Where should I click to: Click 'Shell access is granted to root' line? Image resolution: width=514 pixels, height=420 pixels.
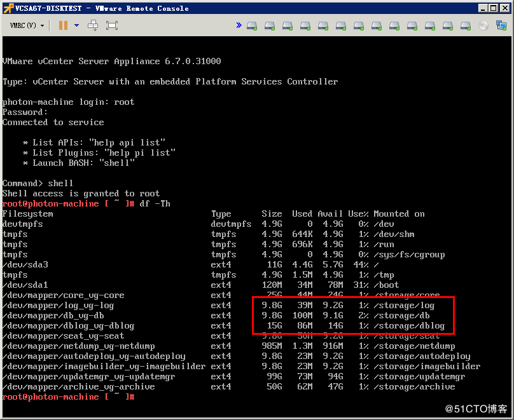81,193
